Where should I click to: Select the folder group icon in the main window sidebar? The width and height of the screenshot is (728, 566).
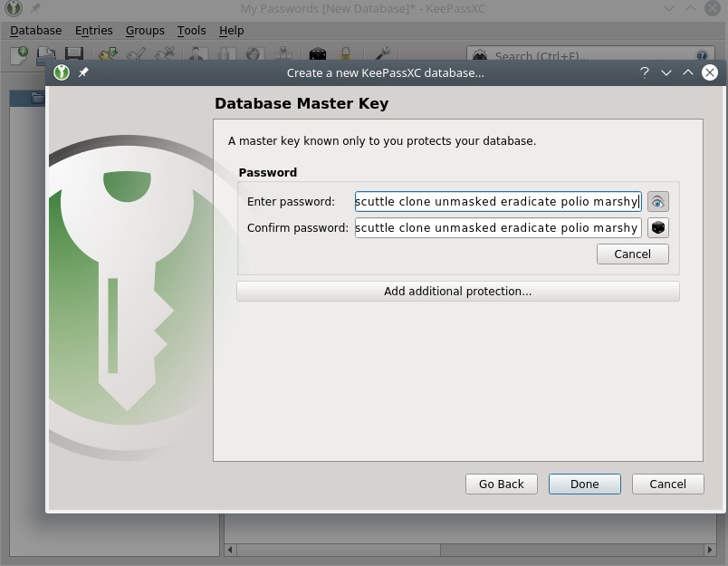click(37, 98)
